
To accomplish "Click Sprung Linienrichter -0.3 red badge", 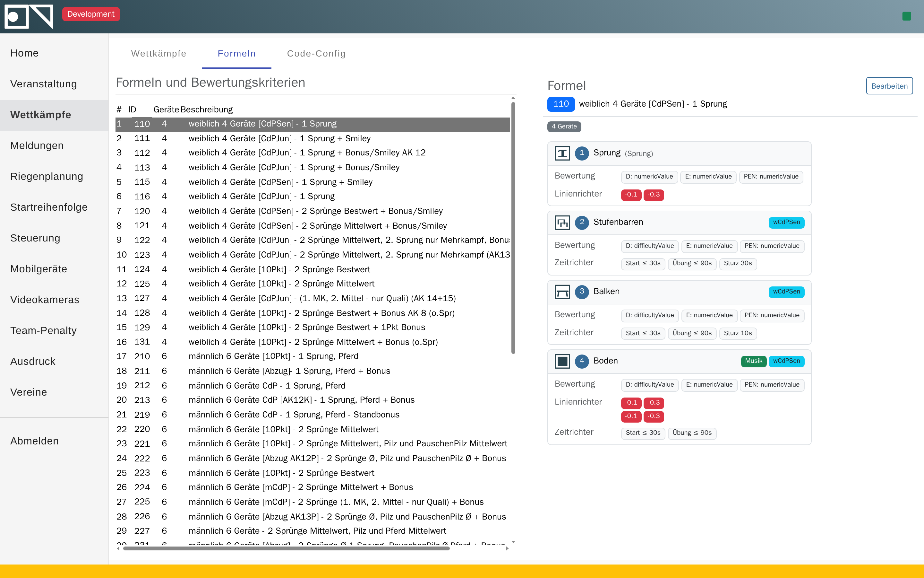I will point(654,195).
